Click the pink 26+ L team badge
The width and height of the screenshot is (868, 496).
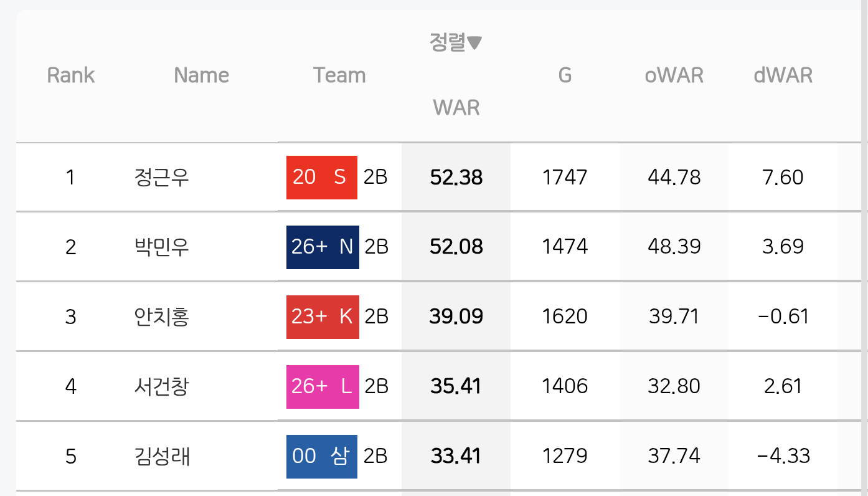click(323, 387)
